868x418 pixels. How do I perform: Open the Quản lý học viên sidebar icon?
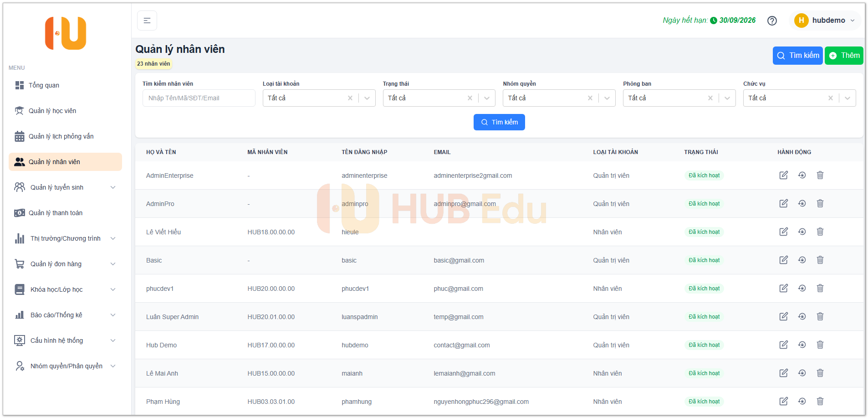point(19,110)
